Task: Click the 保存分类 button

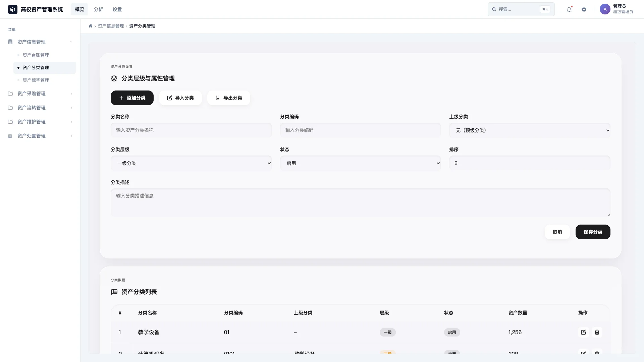Action: pyautogui.click(x=593, y=232)
